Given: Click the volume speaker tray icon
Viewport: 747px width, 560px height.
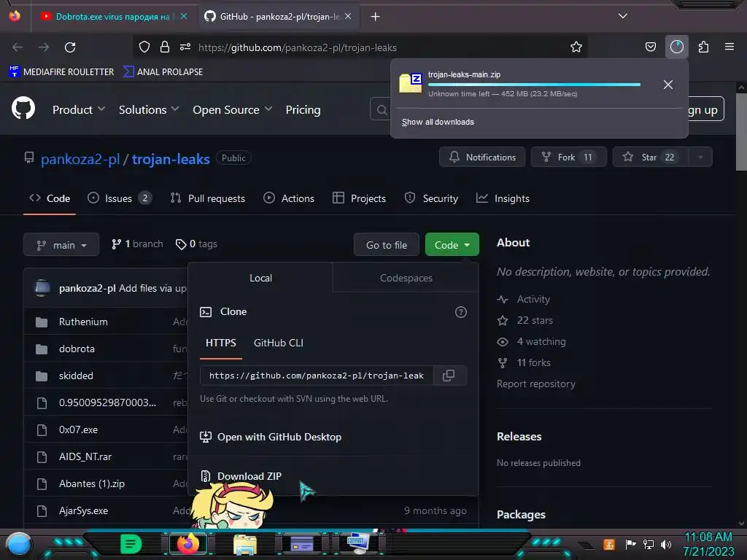Looking at the screenshot, I should (665, 544).
